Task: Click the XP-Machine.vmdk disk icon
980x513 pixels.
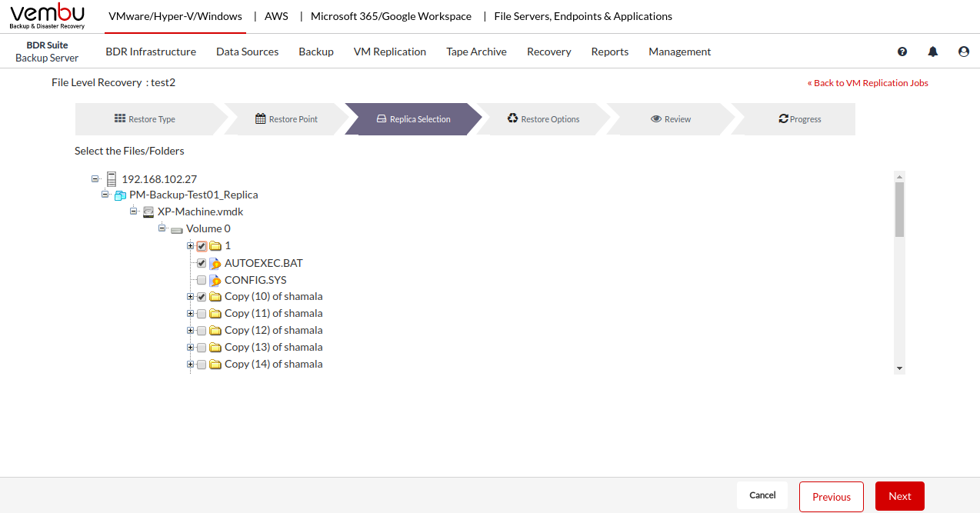Action: coord(148,212)
